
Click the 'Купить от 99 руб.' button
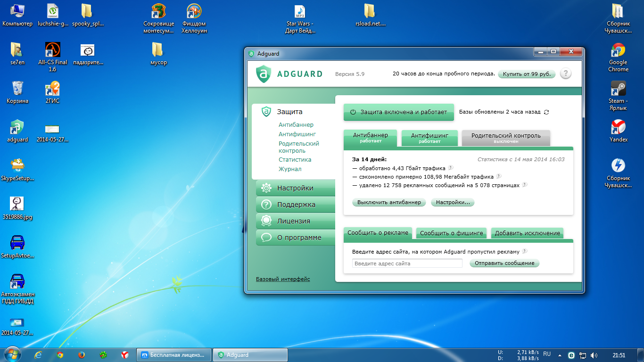tap(527, 74)
